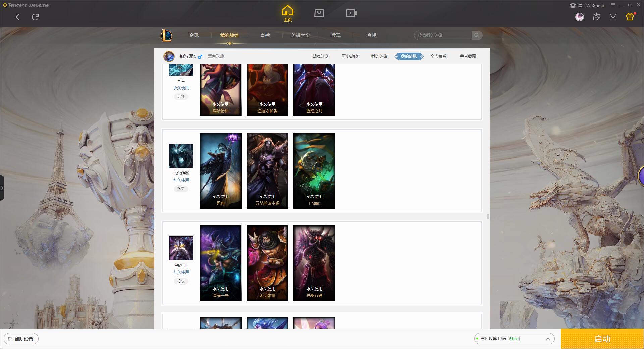Click the search magnifier button
Image resolution: width=644 pixels, height=349 pixels.
(477, 35)
